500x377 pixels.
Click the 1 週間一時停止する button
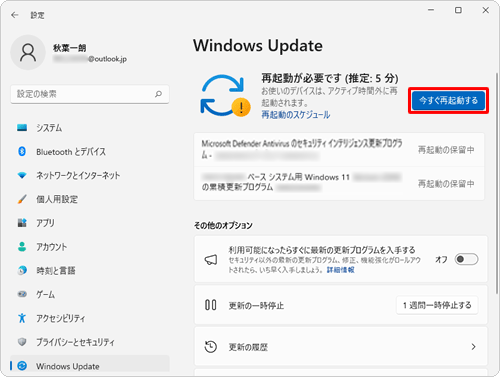(437, 305)
